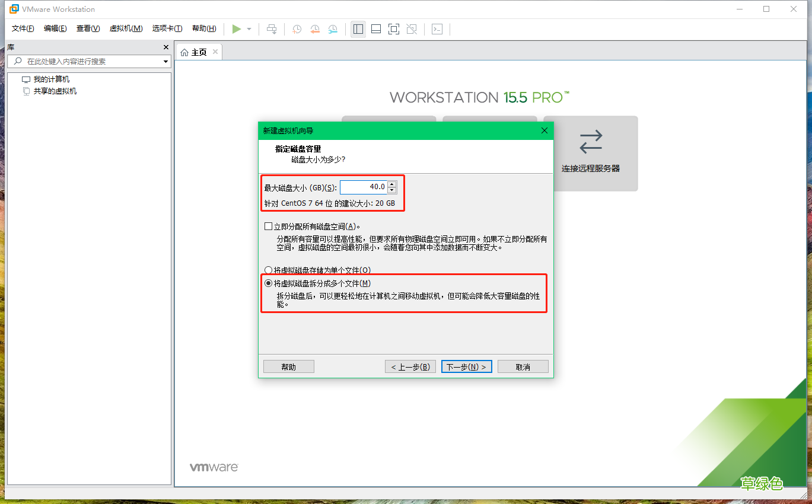The image size is (812, 504).
Task: Click the Unity Mode icon
Action: pos(411,28)
